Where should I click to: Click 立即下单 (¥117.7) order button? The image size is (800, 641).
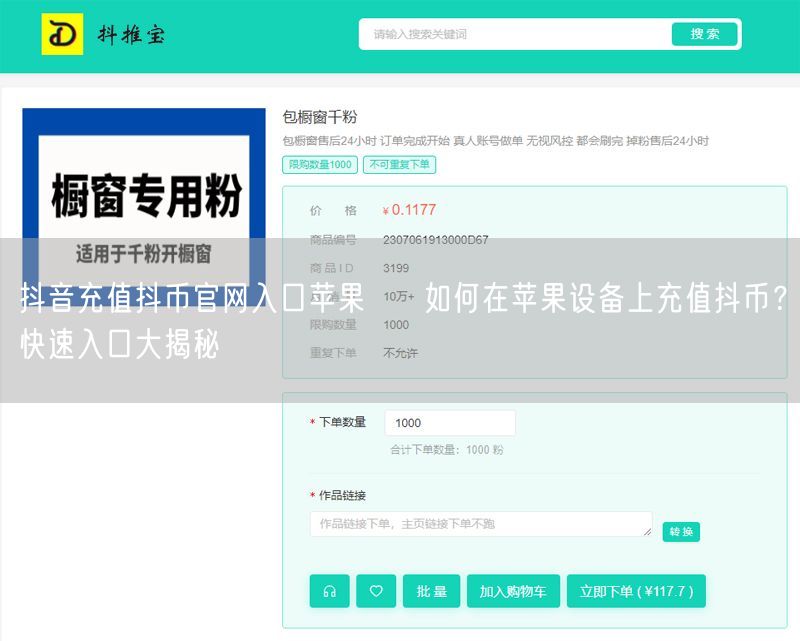pos(636,591)
